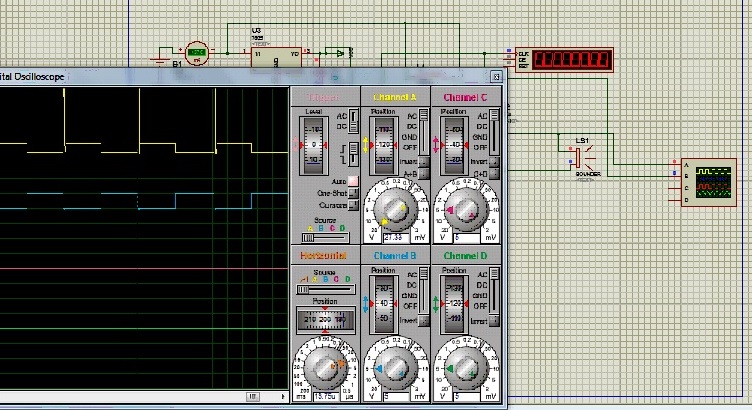Image resolution: width=752 pixels, height=410 pixels.
Task: Toggle the Trigger Auto button
Action: click(353, 181)
